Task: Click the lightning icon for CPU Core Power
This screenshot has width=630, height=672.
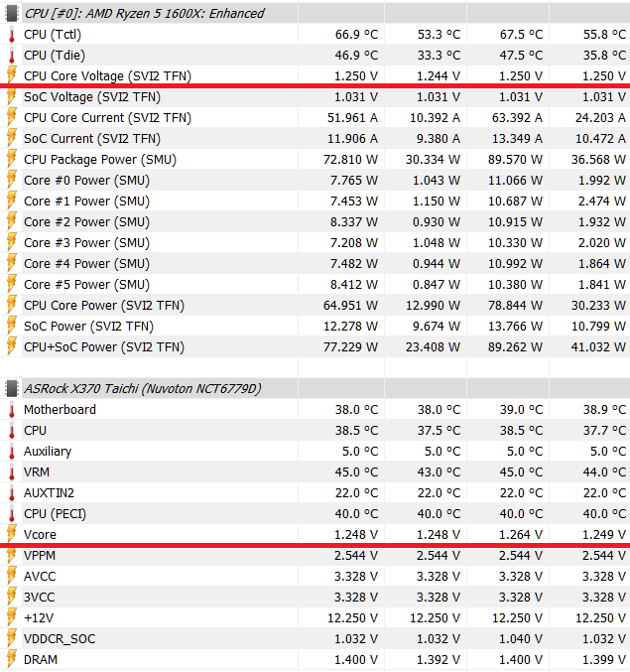Action: 12,305
